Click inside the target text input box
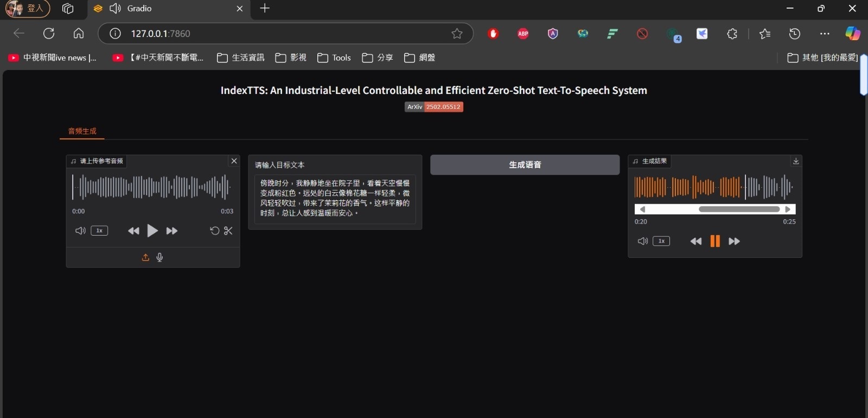This screenshot has height=418, width=868. (x=335, y=199)
